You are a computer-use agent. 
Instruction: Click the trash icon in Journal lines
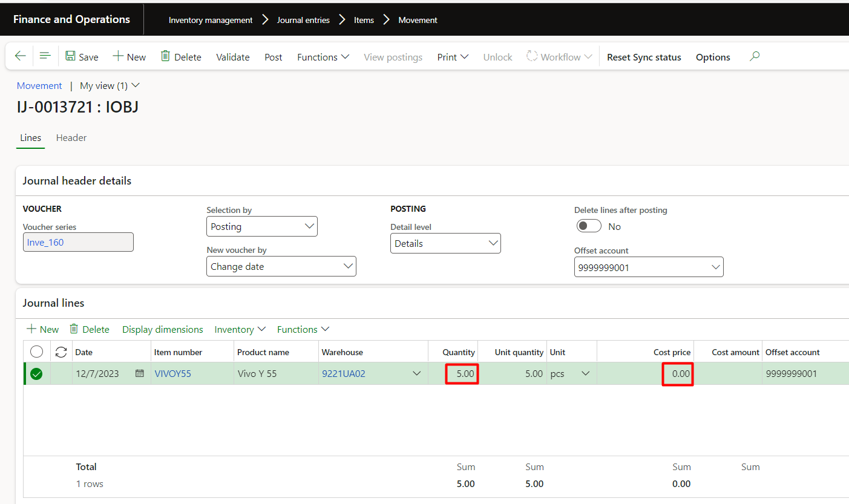[74, 329]
